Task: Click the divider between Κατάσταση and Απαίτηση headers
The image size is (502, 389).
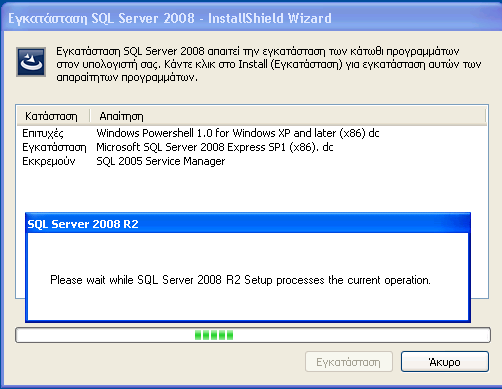Action: click(x=90, y=116)
